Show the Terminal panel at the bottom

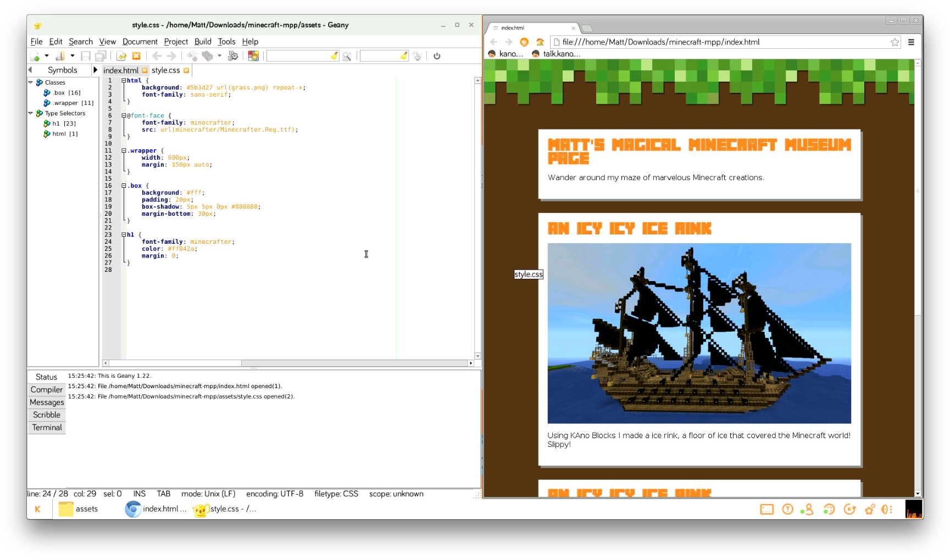pos(46,427)
